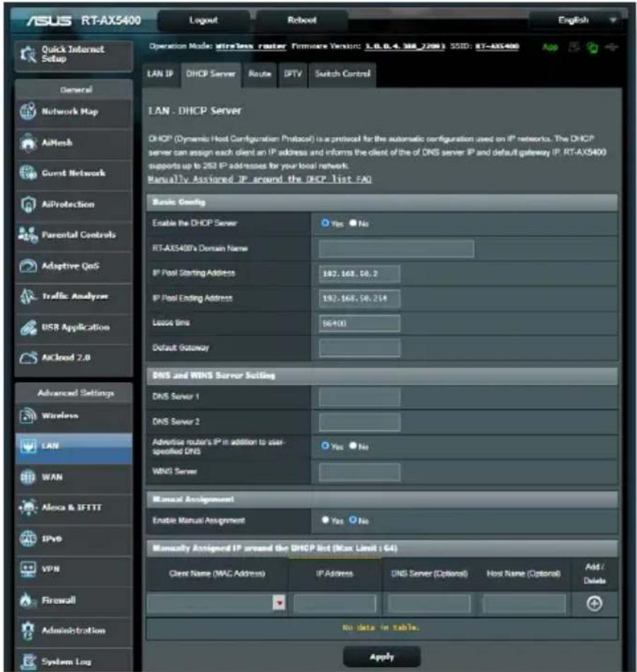The width and height of the screenshot is (637, 672).
Task: Click the RT-AX5400's Domain Name field
Action: tap(396, 249)
